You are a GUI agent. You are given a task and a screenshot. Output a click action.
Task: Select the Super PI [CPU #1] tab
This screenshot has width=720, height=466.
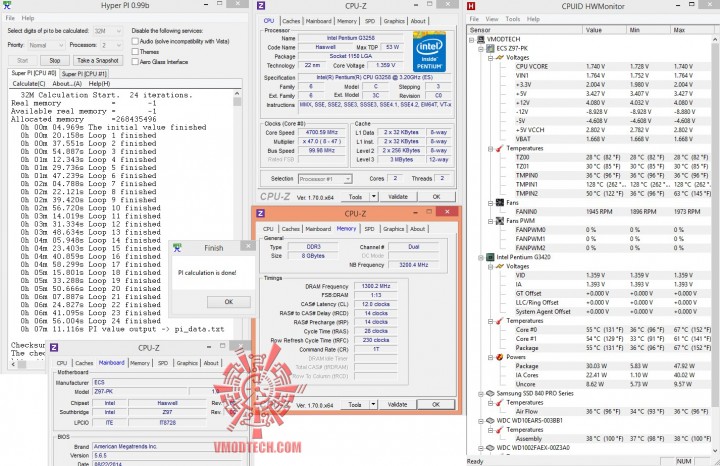pyautogui.click(x=84, y=73)
